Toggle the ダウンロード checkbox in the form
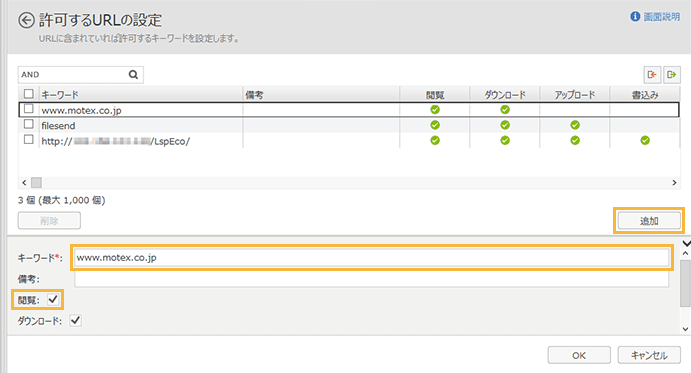Image resolution: width=691 pixels, height=373 pixels. 75,321
